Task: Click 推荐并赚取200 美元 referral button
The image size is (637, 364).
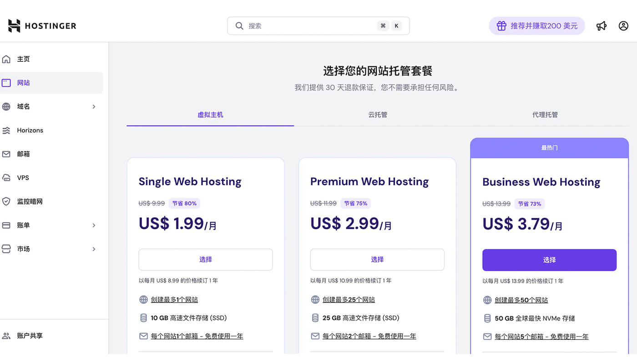Action: pos(537,26)
